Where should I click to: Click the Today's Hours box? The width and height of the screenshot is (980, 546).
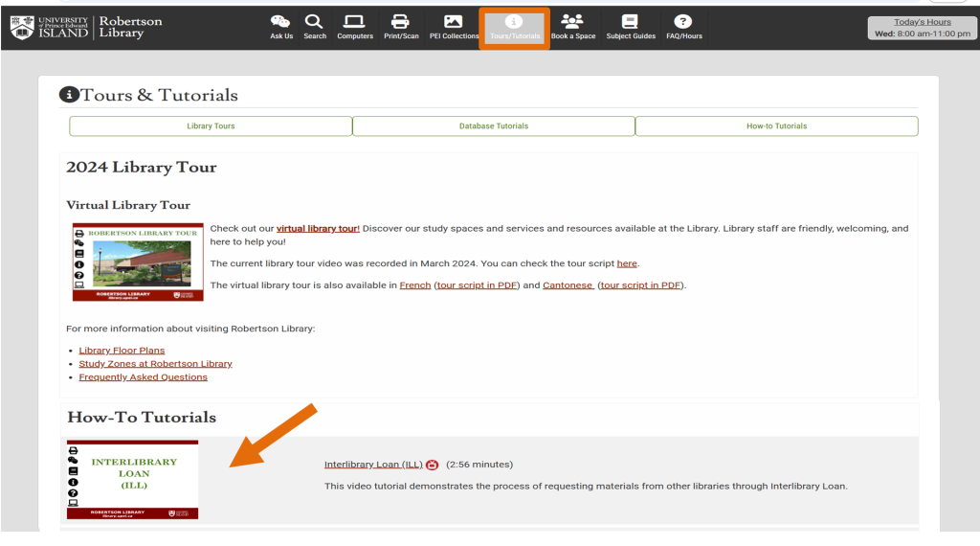point(922,28)
